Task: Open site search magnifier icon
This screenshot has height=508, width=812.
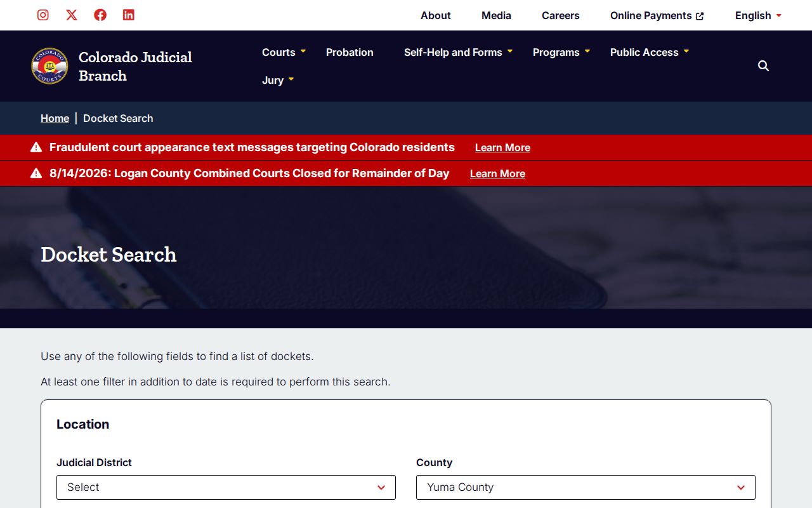Action: pyautogui.click(x=764, y=66)
